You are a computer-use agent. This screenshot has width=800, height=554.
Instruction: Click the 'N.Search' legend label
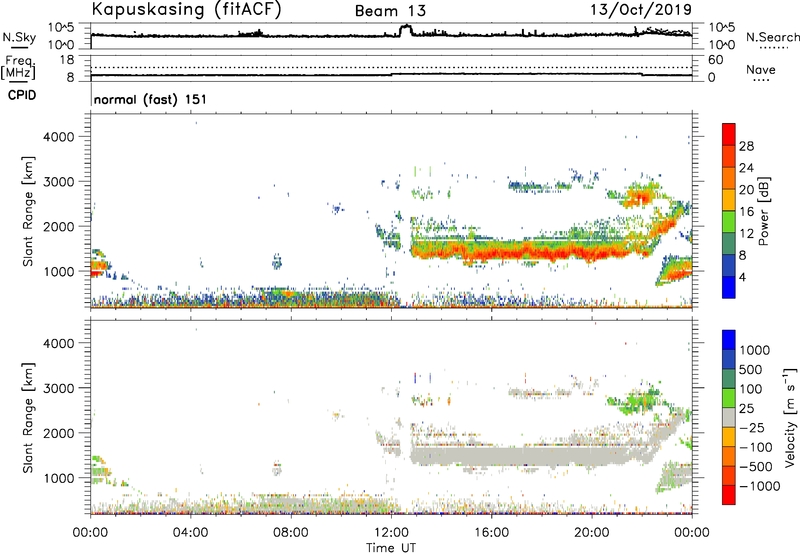(772, 37)
